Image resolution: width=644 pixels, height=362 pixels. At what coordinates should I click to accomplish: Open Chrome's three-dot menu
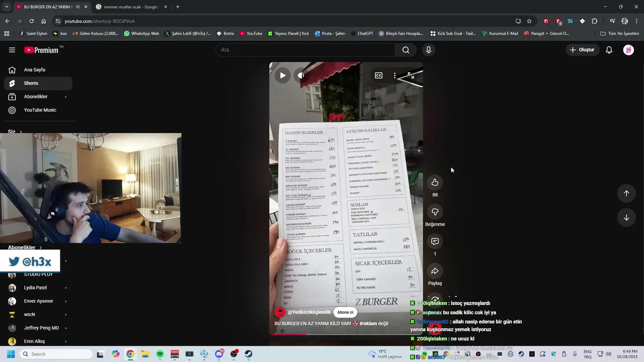(636, 21)
